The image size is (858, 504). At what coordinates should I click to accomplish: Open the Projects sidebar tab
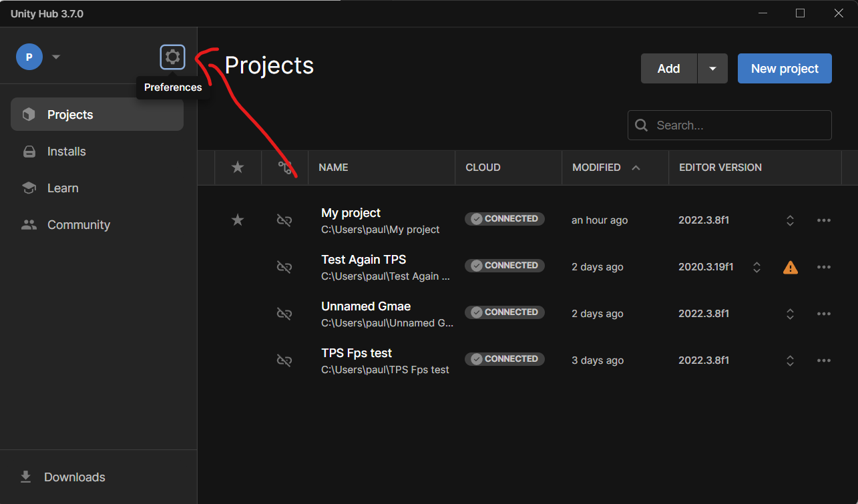coord(97,115)
